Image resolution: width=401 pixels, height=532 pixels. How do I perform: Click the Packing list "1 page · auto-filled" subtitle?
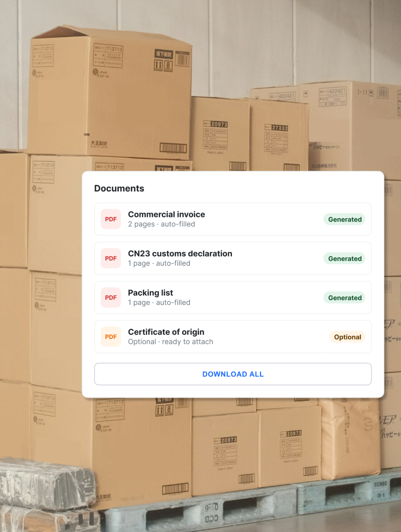159,303
